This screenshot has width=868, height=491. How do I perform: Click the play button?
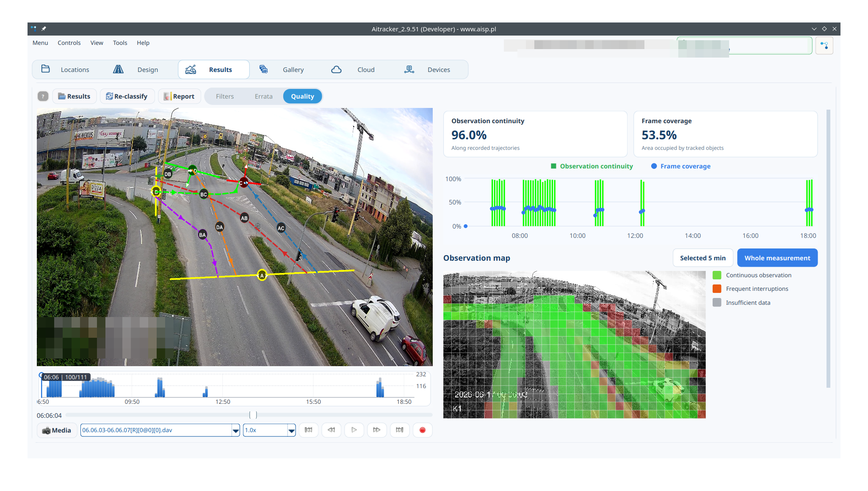coord(354,430)
